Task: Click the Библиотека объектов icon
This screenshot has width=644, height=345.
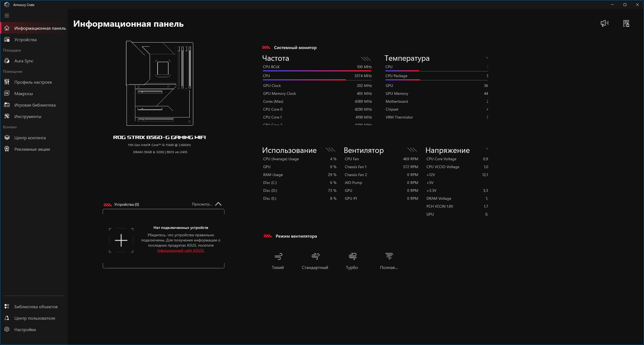Action: [x=7, y=307]
